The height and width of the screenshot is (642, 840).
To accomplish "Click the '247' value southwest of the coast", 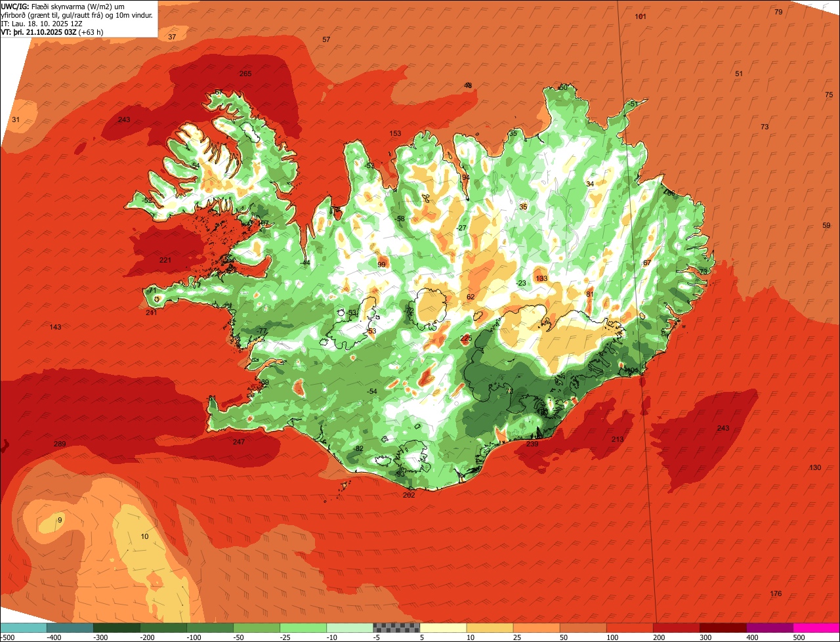I will [239, 442].
